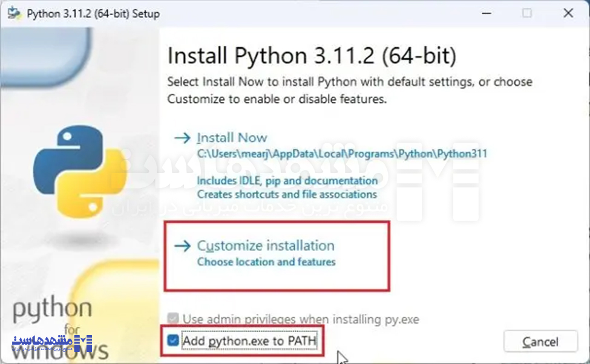Toggle the Use admin privileges checkbox
Screen dimensions: 590x364
pyautogui.click(x=173, y=319)
